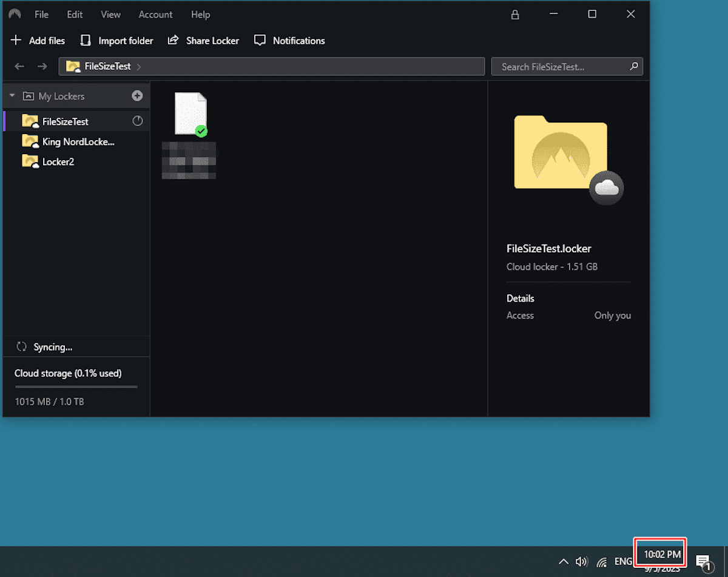Click the Locker2 cloud folder icon
The image size is (728, 577).
pyautogui.click(x=30, y=161)
